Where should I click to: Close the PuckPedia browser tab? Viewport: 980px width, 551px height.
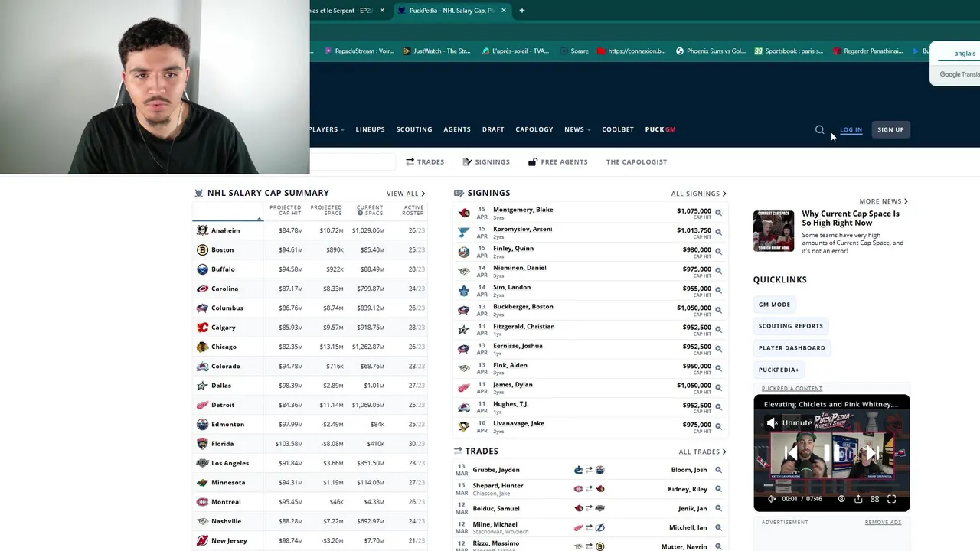point(504,11)
